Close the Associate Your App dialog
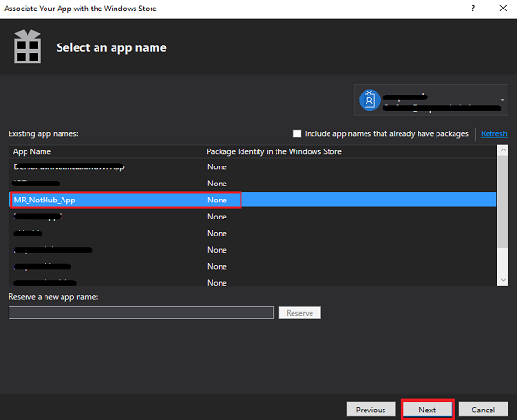Image resolution: width=517 pixels, height=420 pixels. click(x=503, y=9)
